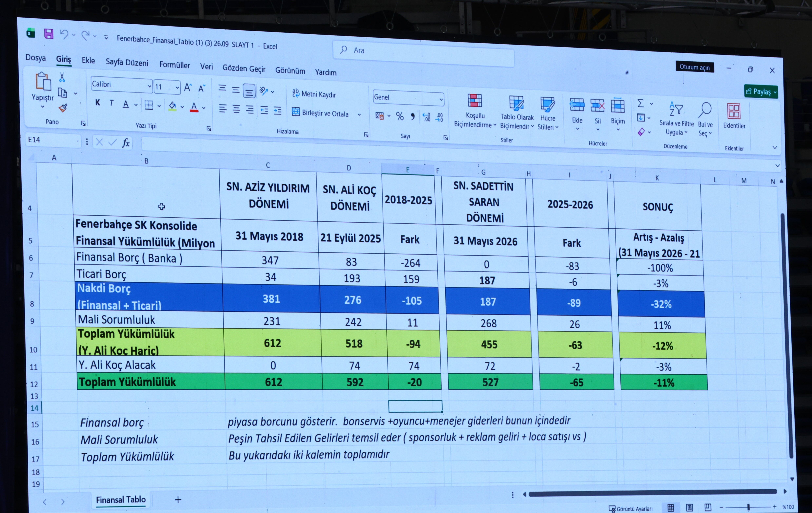The width and height of the screenshot is (812, 513).
Task: Open the Dosya menu
Action: [35, 58]
